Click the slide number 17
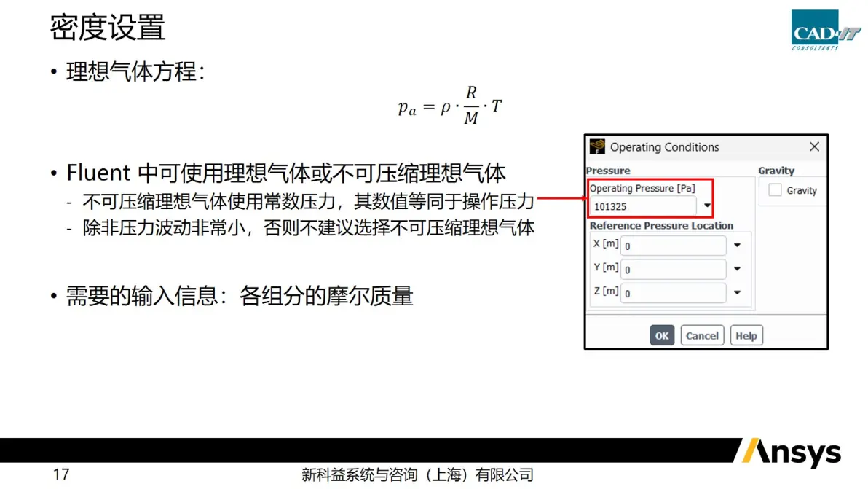This screenshot has width=868, height=489. [61, 474]
